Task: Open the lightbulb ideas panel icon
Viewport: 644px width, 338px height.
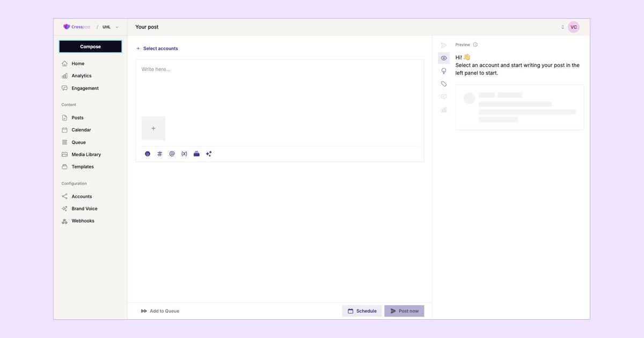Action: pyautogui.click(x=444, y=71)
